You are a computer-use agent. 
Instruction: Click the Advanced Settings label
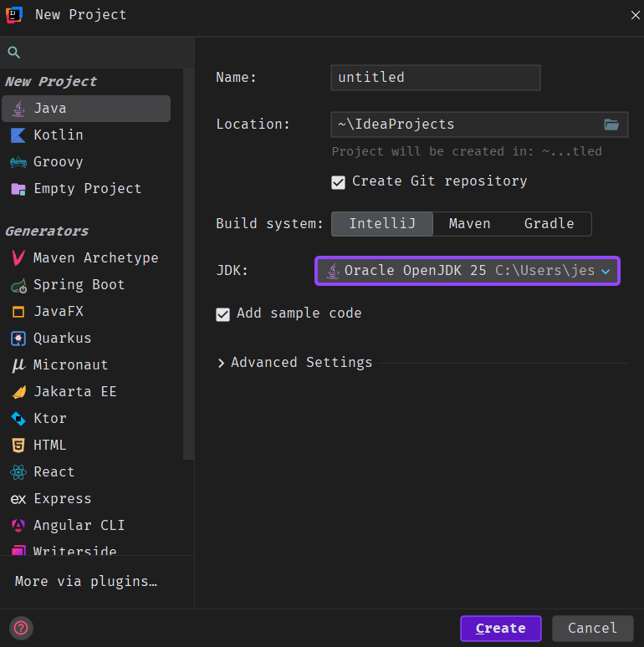[301, 363]
